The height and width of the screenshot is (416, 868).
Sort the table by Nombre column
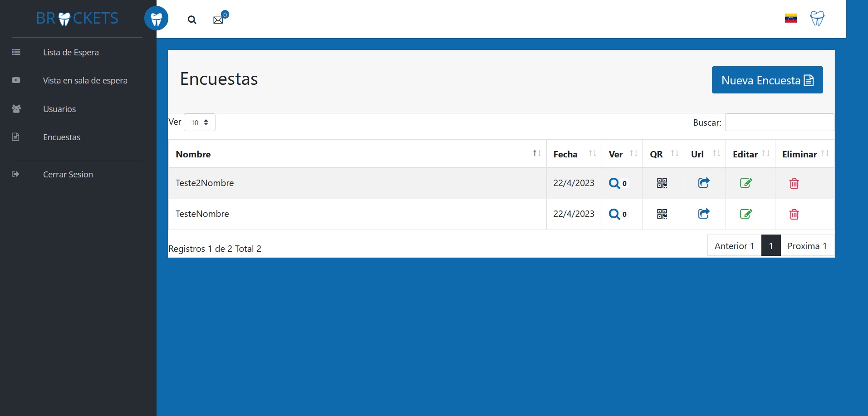point(193,154)
